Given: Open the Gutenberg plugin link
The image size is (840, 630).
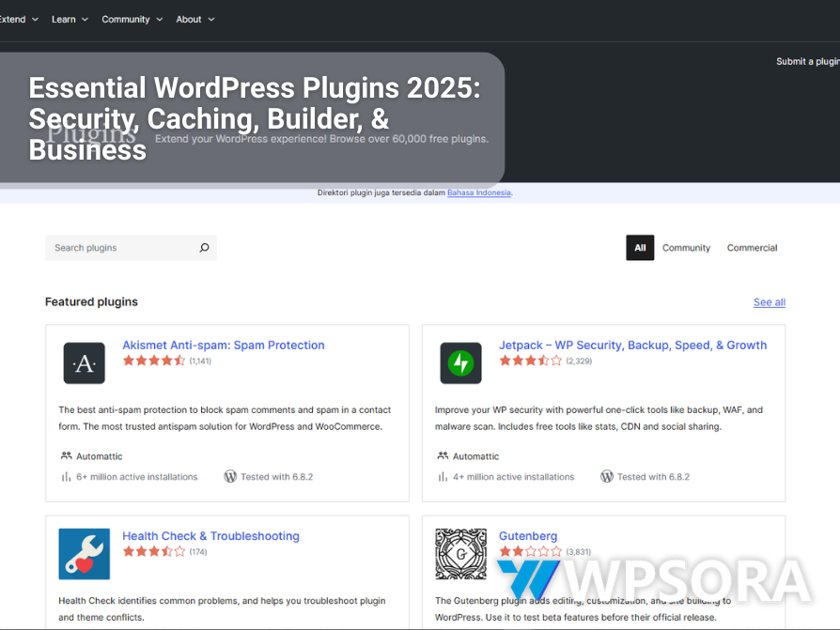Looking at the screenshot, I should (x=528, y=536).
